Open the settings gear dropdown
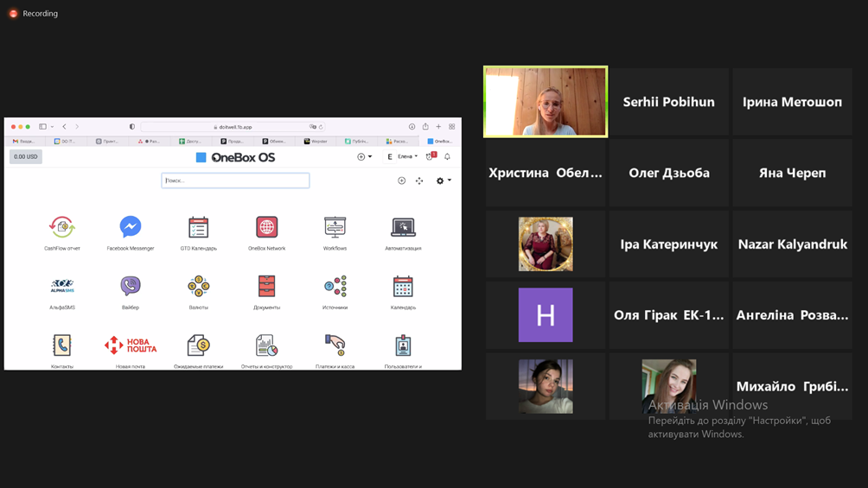This screenshot has height=488, width=868. point(443,181)
